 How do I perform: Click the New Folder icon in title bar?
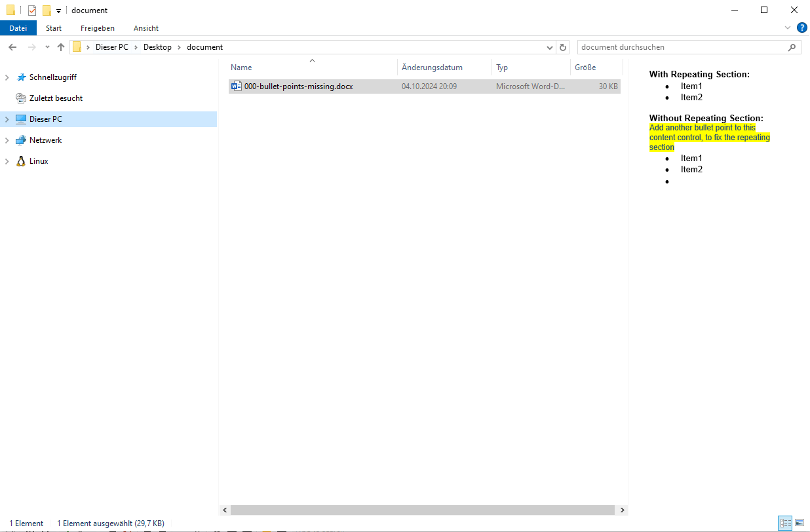click(47, 10)
